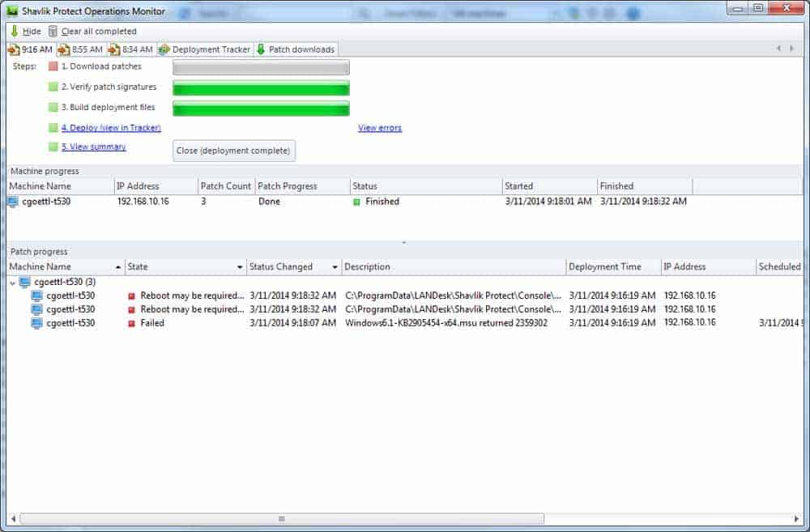810x532 pixels.
Task: Collapse the cgoettl-t530 (3) tree group
Action: click(12, 283)
